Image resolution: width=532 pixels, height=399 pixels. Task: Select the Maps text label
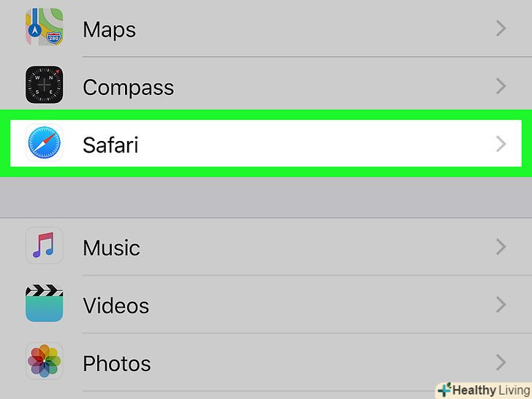click(x=109, y=30)
